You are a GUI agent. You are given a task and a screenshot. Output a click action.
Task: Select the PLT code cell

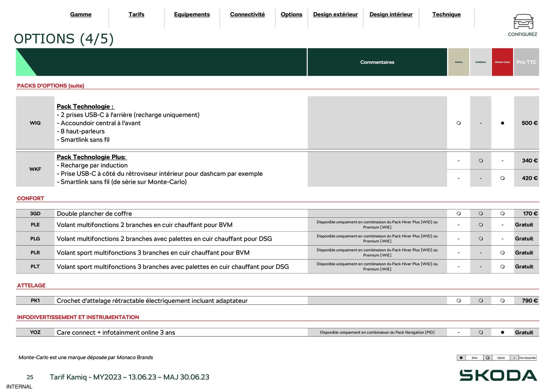point(35,267)
